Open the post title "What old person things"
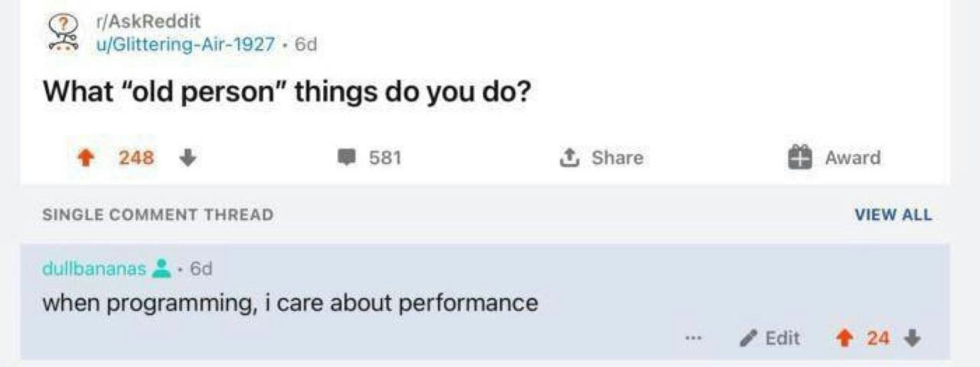 point(286,93)
